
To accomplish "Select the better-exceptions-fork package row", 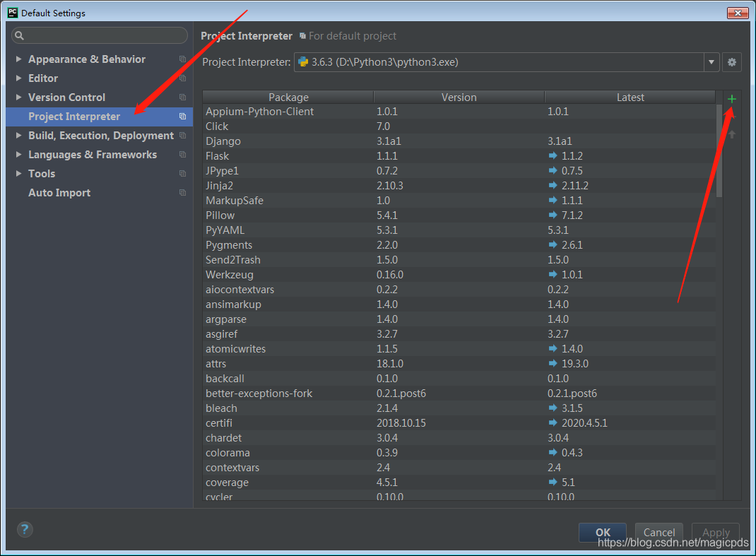I will pyautogui.click(x=459, y=393).
